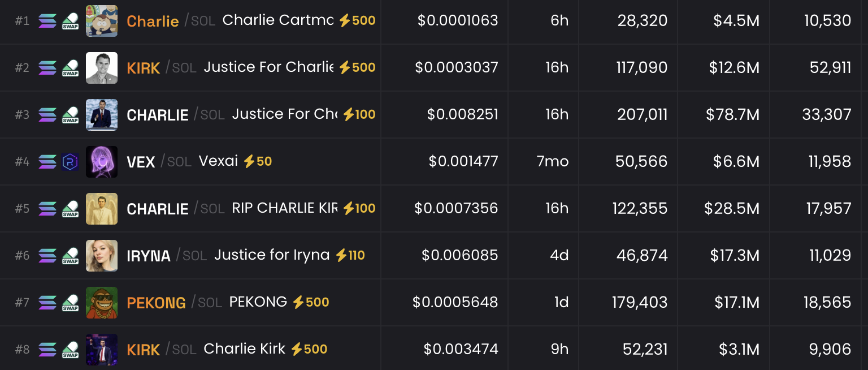The height and width of the screenshot is (370, 868).
Task: Click the $0.001477 price of VEX
Action: 463,162
